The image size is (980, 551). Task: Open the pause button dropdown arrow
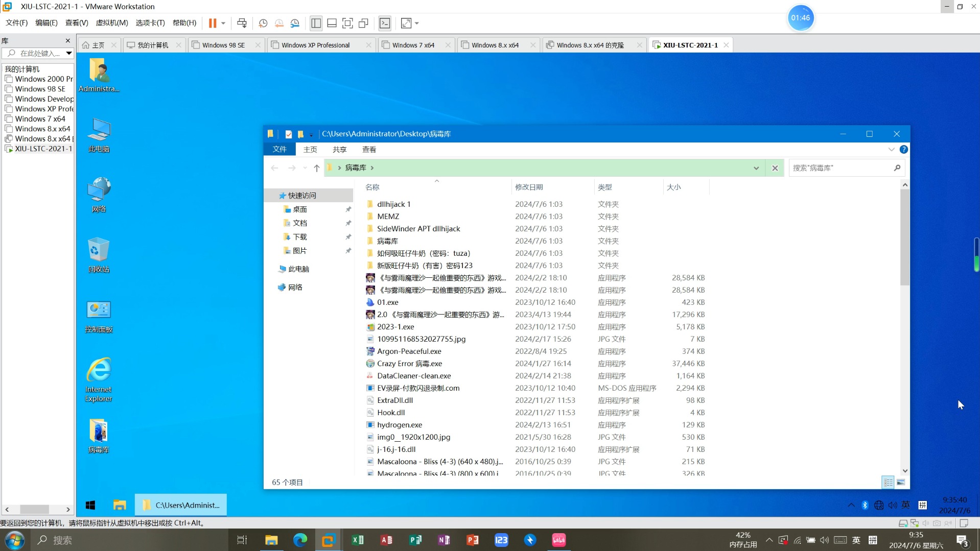[223, 23]
